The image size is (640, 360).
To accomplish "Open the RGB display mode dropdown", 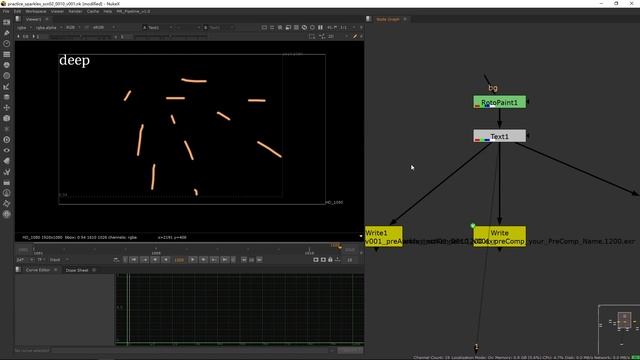I will pos(73,27).
